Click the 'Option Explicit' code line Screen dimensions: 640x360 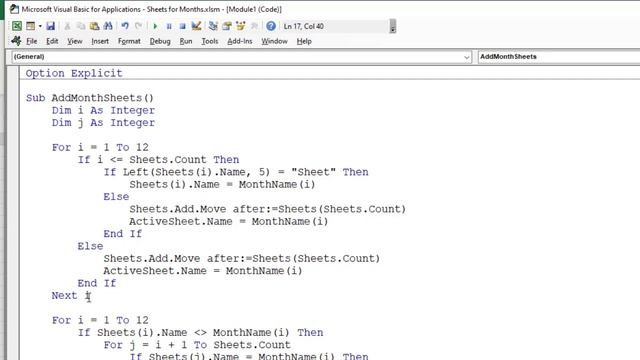(x=74, y=73)
